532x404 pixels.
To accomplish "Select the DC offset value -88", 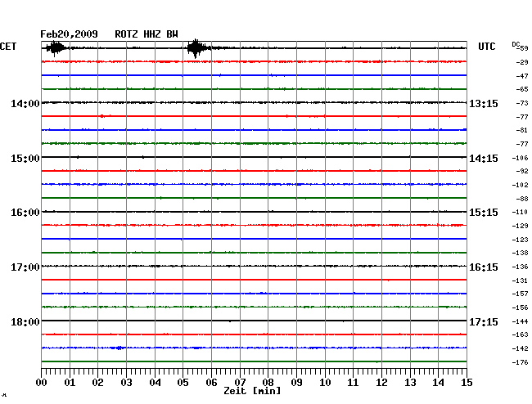I will click(522, 199).
